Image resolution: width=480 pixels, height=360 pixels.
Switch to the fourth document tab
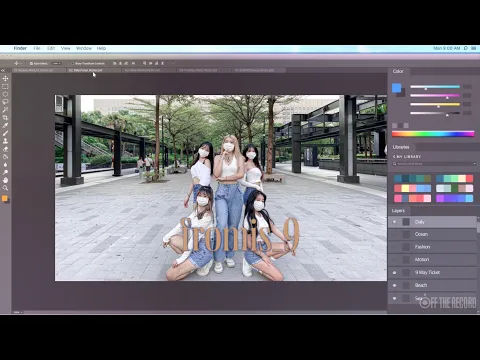[x=204, y=70]
